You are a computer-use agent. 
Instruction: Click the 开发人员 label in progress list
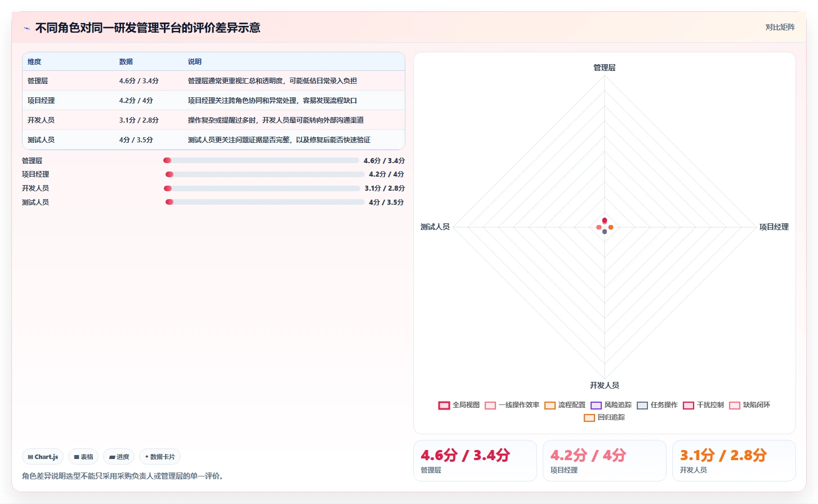pyautogui.click(x=35, y=188)
